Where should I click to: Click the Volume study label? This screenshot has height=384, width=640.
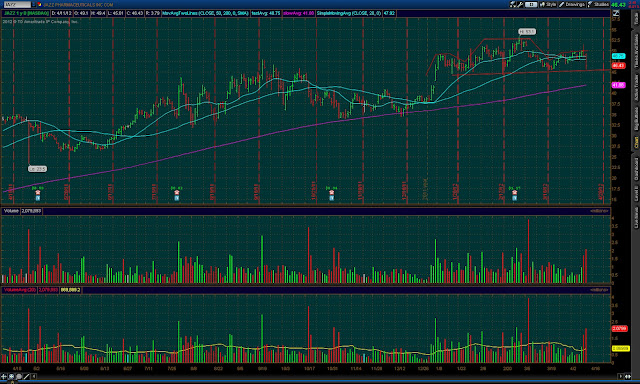[x=11, y=211]
